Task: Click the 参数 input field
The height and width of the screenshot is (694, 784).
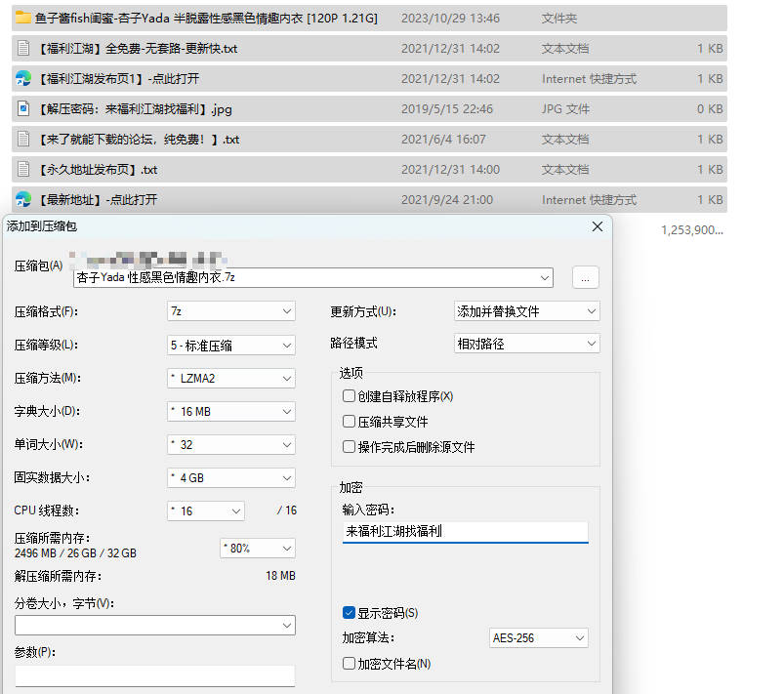Action: [154, 675]
